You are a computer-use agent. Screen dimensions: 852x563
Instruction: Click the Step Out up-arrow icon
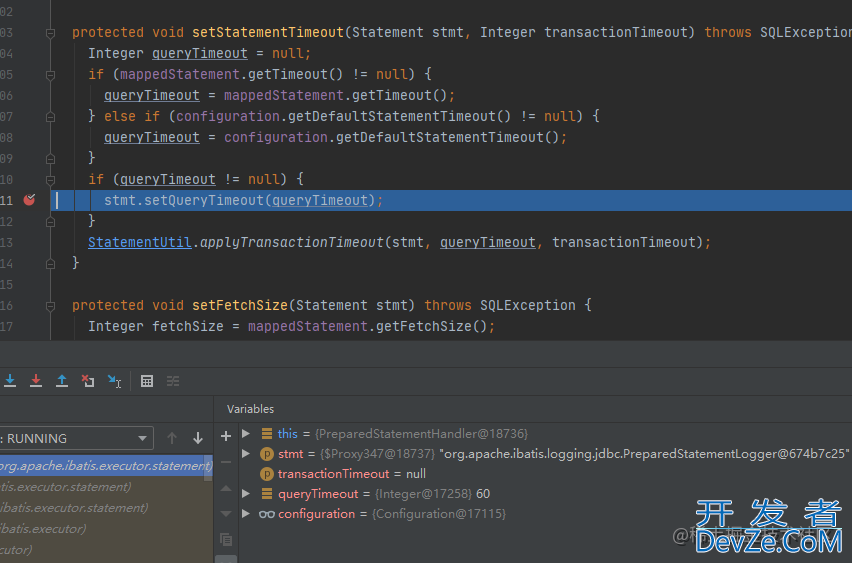[62, 381]
